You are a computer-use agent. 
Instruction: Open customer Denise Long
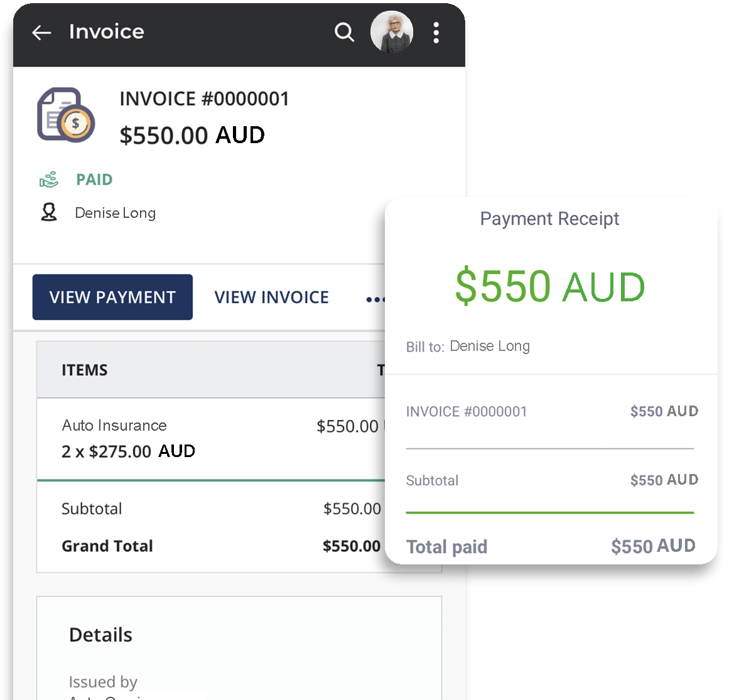pyautogui.click(x=115, y=213)
